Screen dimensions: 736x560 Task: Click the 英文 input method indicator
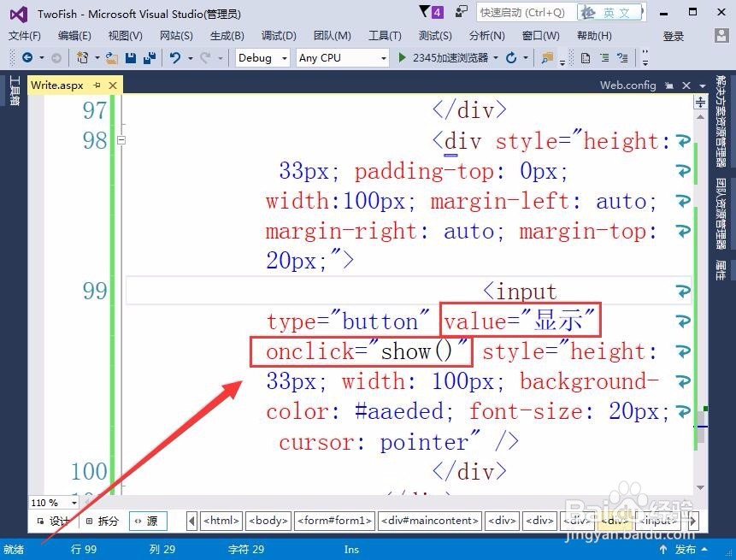610,12
